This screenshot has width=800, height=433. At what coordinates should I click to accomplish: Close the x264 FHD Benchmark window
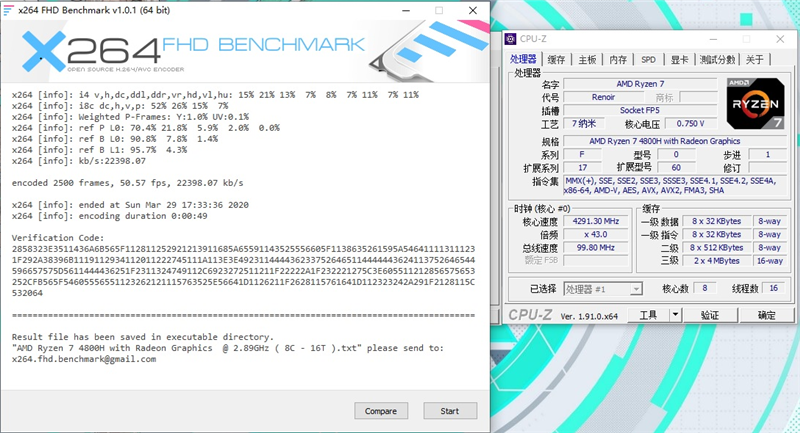click(x=473, y=10)
